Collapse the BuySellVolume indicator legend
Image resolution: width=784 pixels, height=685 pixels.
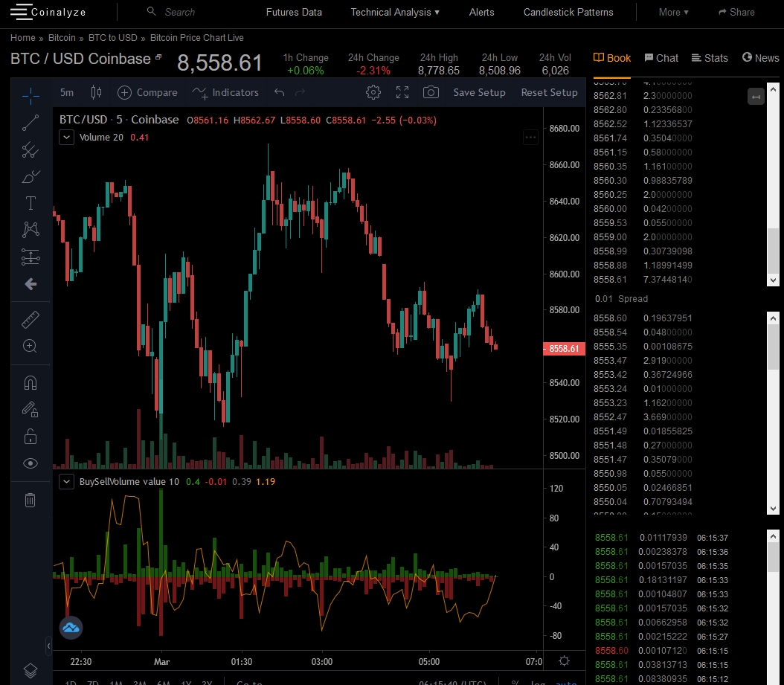coord(66,481)
